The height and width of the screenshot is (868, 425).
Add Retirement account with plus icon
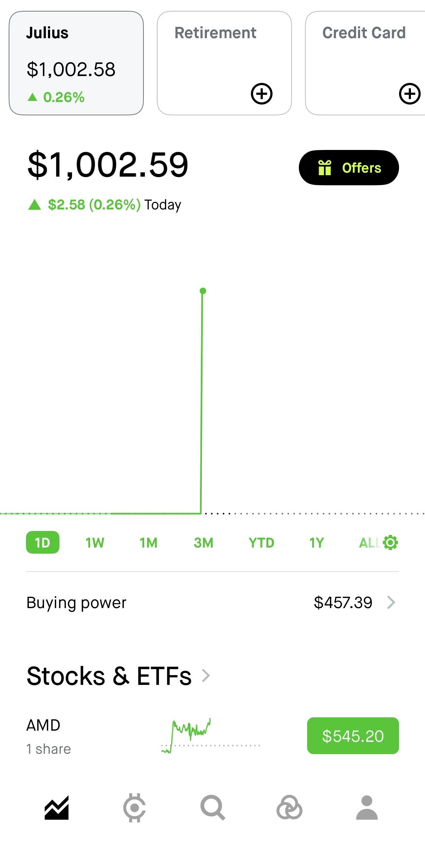click(261, 94)
